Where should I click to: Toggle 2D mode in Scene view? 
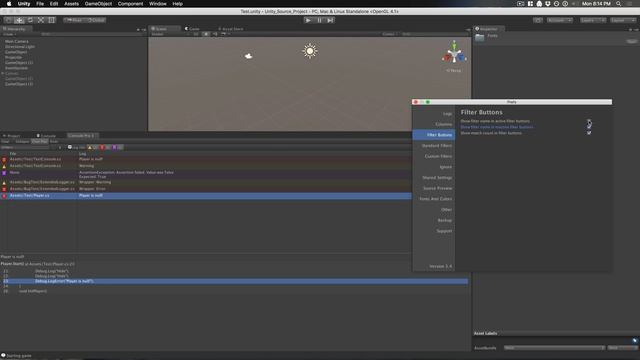click(196, 34)
